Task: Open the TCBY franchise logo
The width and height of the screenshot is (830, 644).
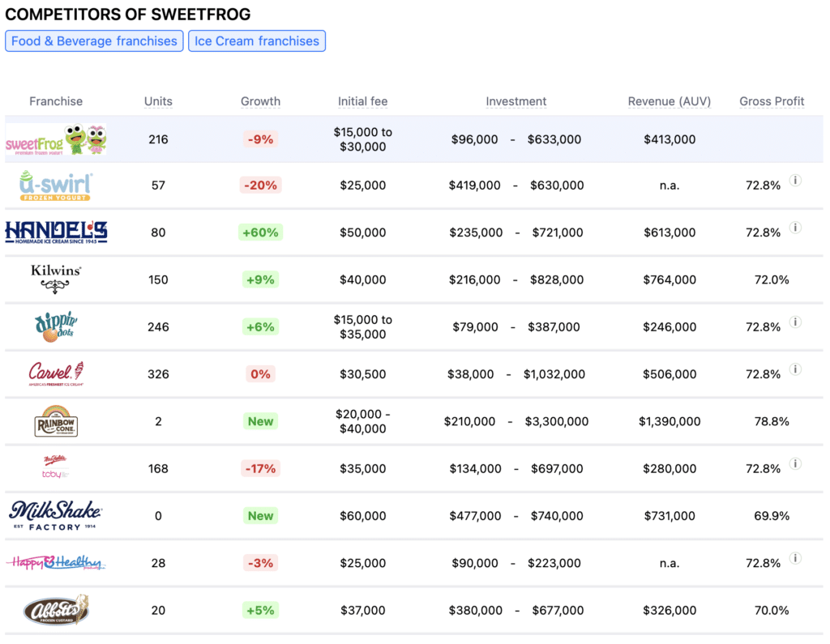Action: click(56, 467)
